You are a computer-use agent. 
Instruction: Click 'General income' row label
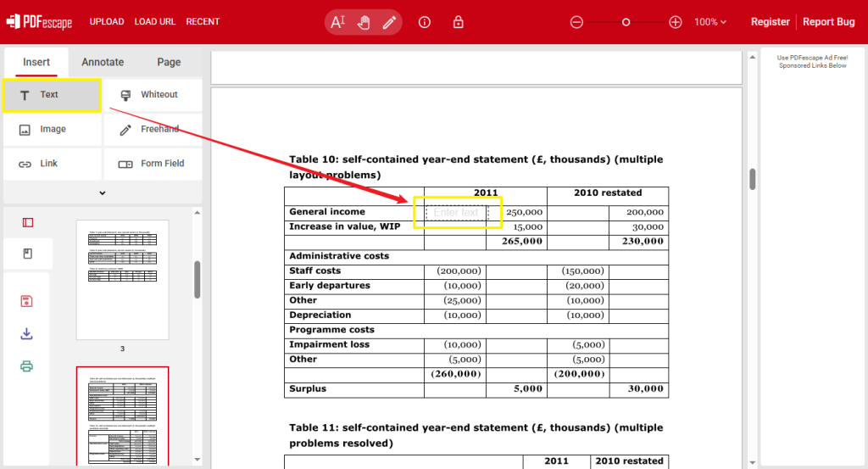(x=327, y=211)
